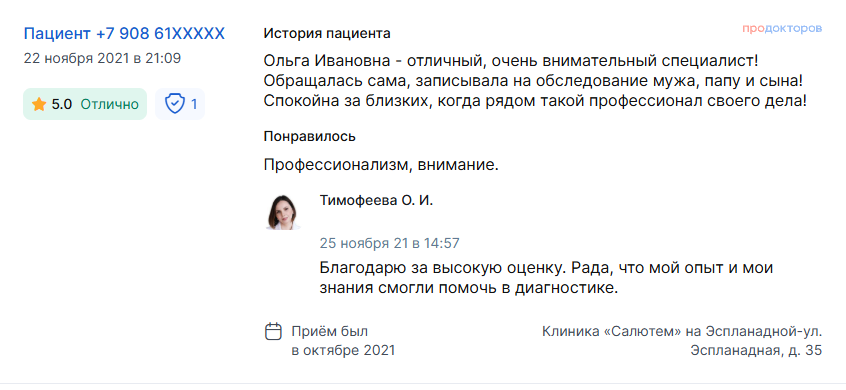Click the calendar icon beside Приём был

click(x=274, y=331)
